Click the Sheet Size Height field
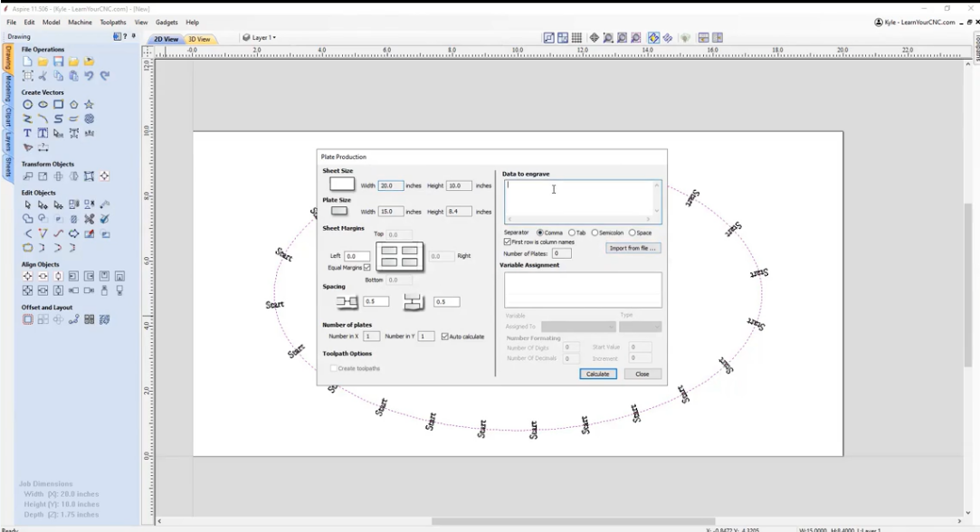The image size is (980, 532). click(x=459, y=185)
